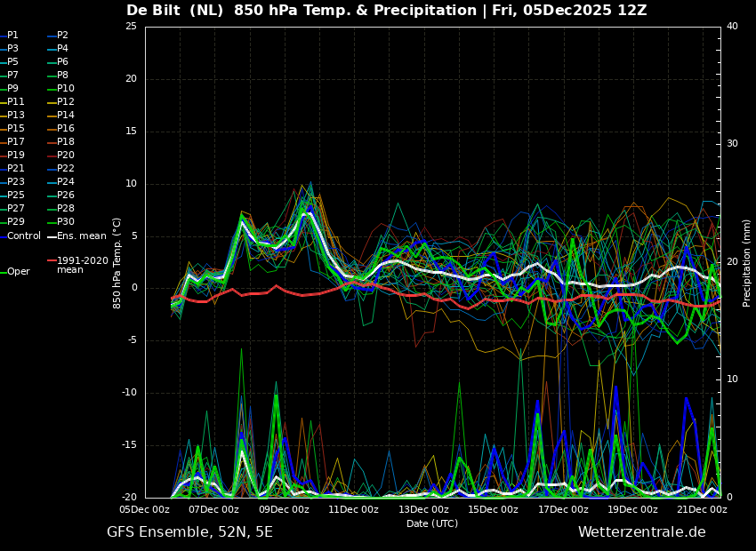Viewport: 756px width, 551px height.
Task: Click the P30 legend label
Action: pyautogui.click(x=65, y=222)
